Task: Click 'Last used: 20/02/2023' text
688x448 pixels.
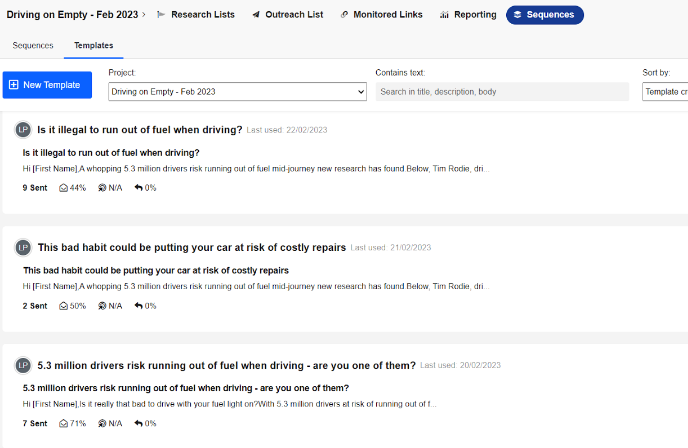Action: click(x=460, y=365)
